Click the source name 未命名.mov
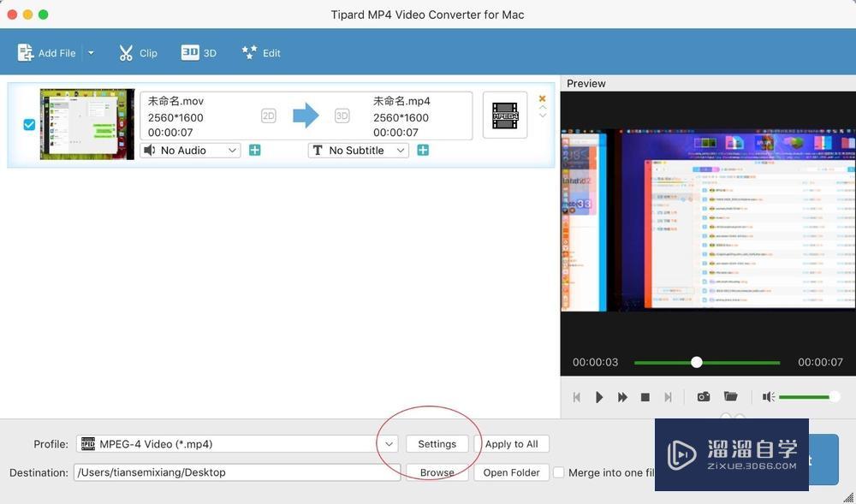Screen dimensions: 856x504 175,101
